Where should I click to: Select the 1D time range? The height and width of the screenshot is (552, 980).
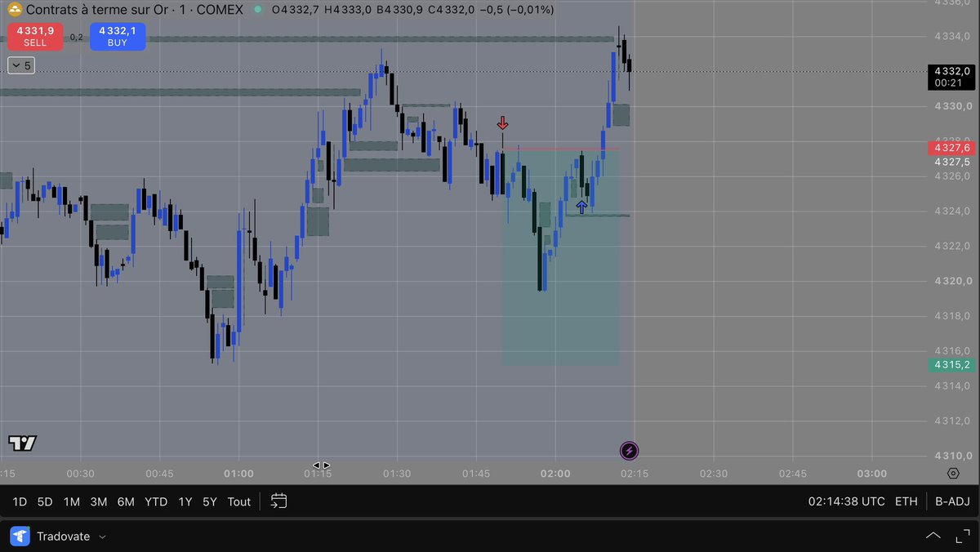tap(20, 501)
